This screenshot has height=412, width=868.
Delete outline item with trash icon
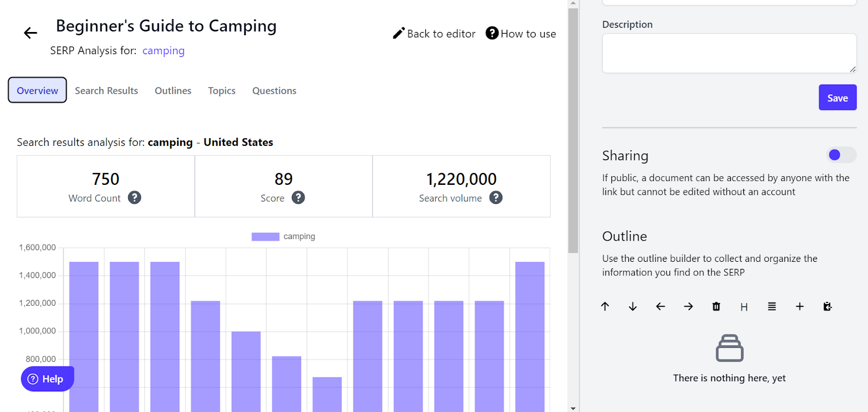[716, 307]
